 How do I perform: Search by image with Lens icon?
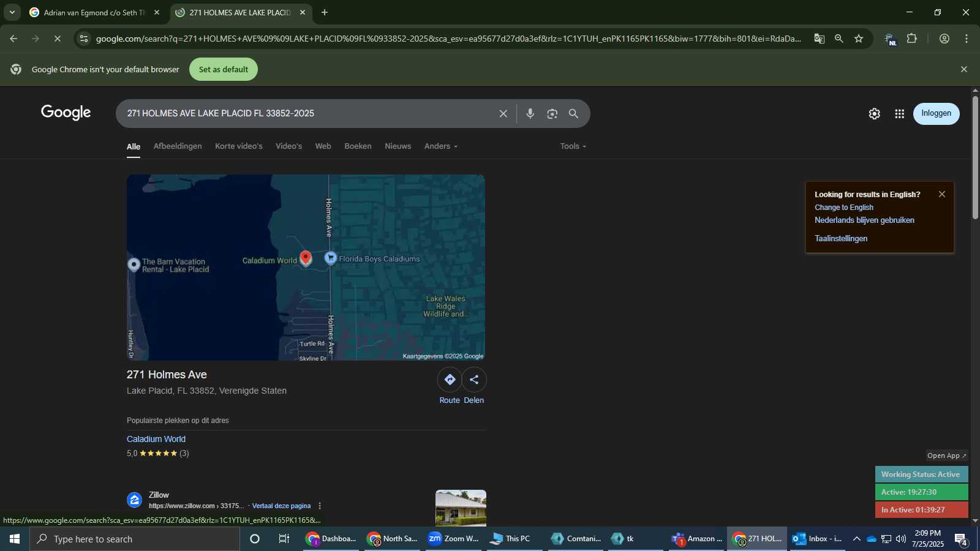point(552,113)
